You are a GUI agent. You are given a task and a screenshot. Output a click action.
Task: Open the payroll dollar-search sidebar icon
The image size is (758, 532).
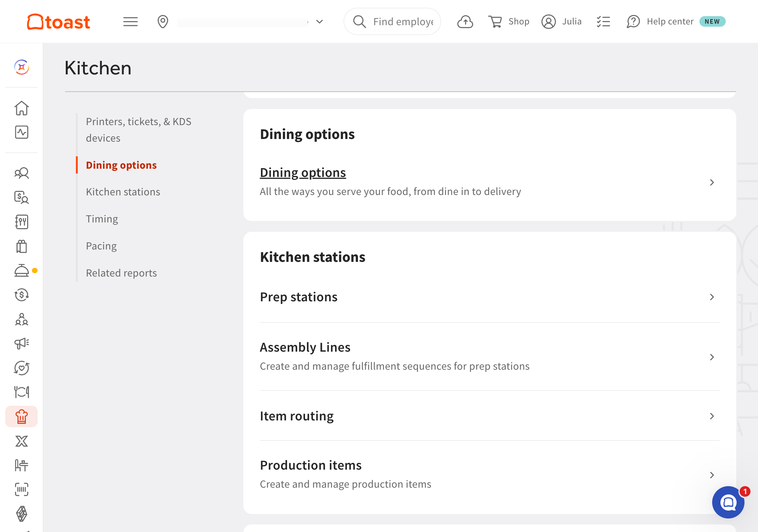coord(22,197)
